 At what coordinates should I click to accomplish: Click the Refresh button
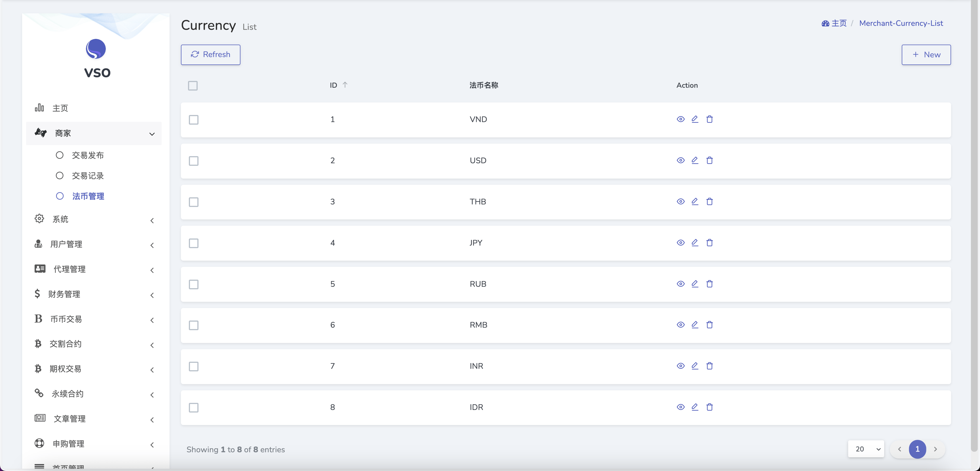click(x=211, y=55)
